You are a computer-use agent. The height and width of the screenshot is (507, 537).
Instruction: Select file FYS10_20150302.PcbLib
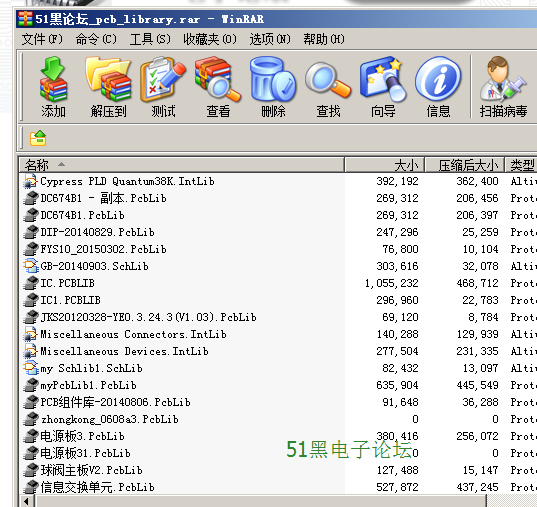pyautogui.click(x=103, y=249)
